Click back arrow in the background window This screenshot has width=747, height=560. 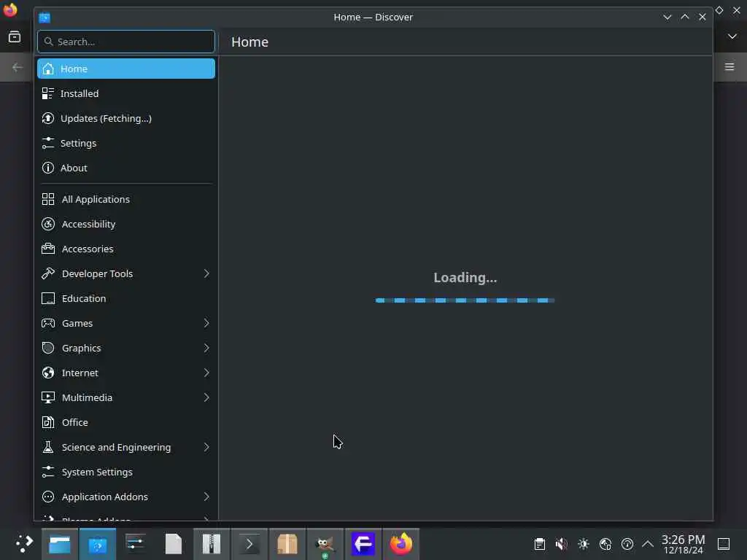click(18, 67)
